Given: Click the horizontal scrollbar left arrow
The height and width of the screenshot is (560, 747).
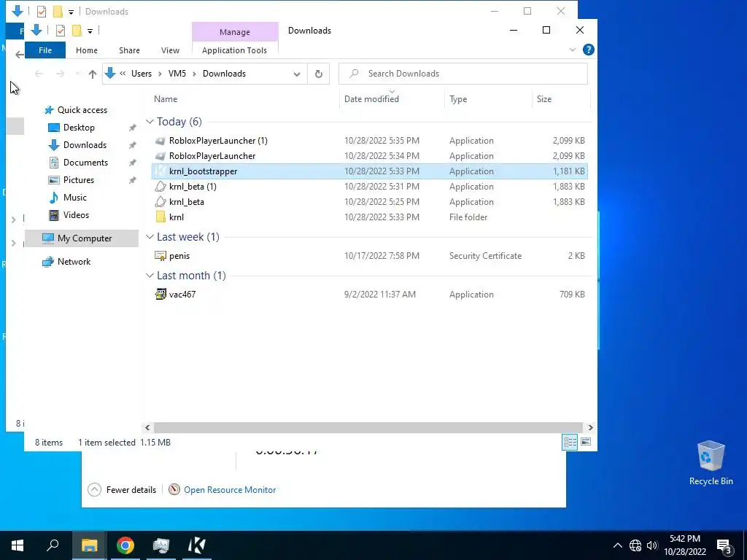Looking at the screenshot, I should pos(147,427).
